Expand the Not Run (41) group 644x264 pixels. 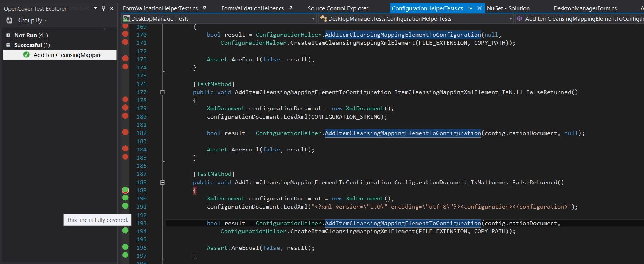tap(8, 35)
